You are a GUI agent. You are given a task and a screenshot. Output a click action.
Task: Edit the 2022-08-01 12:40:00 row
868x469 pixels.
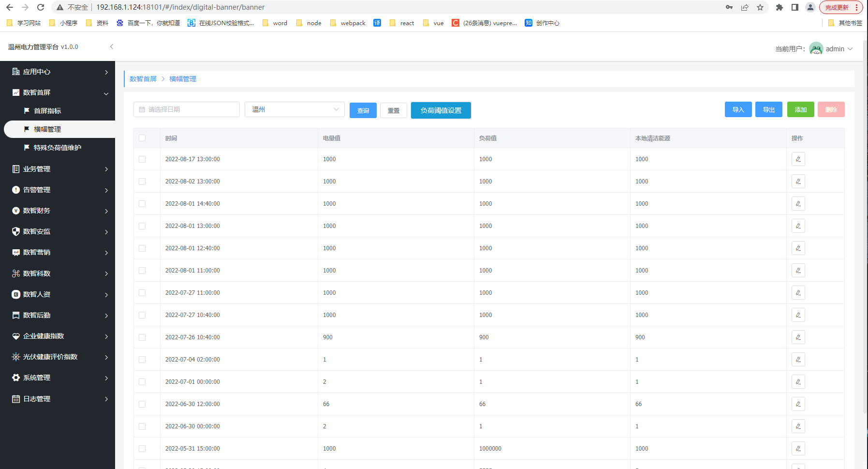pyautogui.click(x=798, y=248)
